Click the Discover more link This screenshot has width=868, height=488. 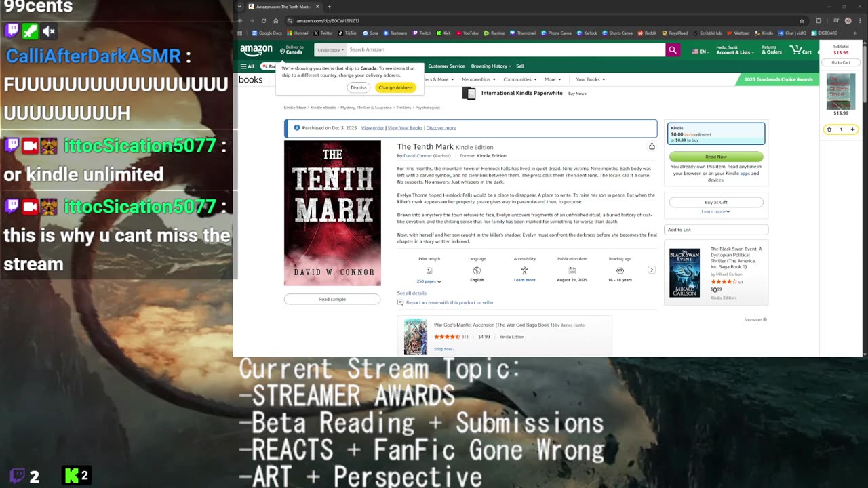pyautogui.click(x=441, y=128)
